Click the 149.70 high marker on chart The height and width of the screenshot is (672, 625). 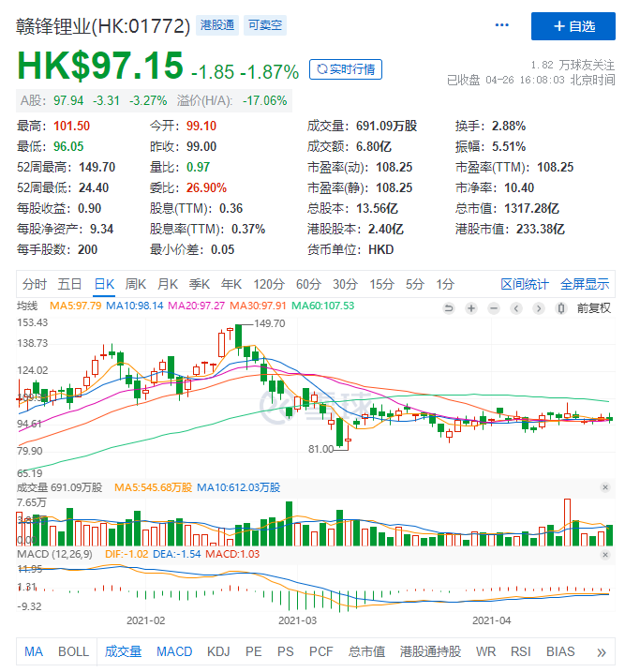(x=270, y=323)
